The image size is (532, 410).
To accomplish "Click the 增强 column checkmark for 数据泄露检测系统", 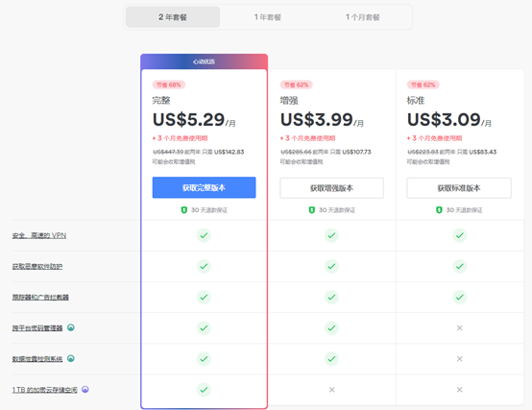I will (x=331, y=359).
